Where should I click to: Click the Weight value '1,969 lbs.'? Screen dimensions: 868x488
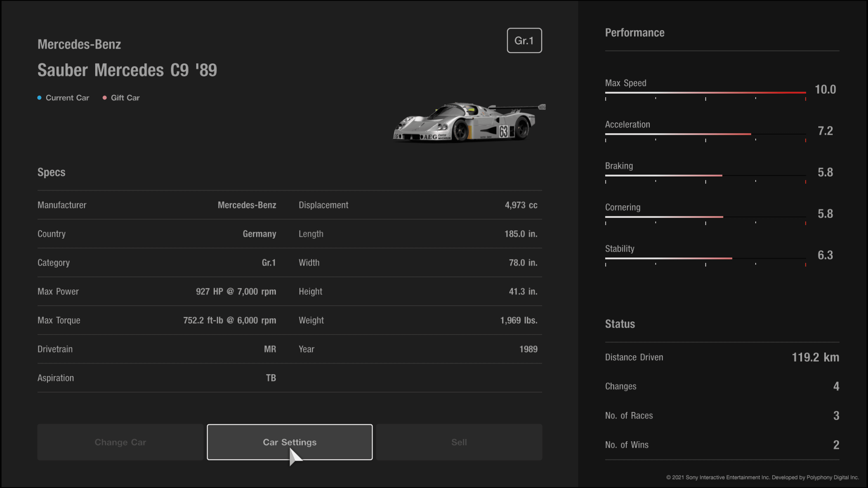click(x=519, y=320)
